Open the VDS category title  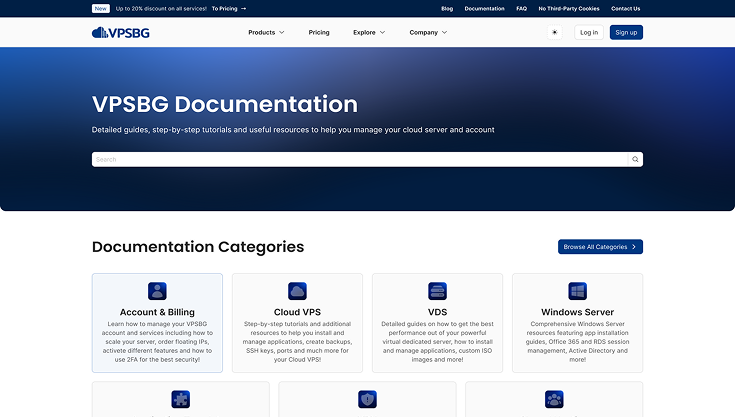(x=437, y=312)
